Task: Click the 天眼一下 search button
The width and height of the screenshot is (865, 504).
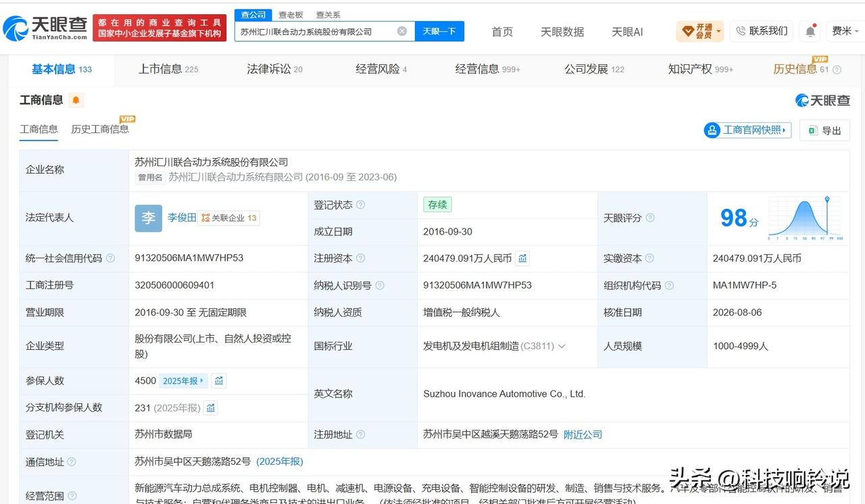Action: click(x=439, y=31)
